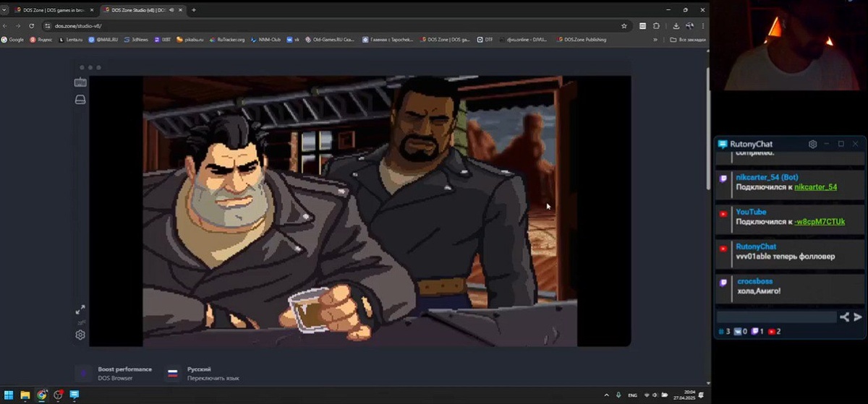
Task: Click the VK viewer counter in RutonyChat footer
Action: 740,331
